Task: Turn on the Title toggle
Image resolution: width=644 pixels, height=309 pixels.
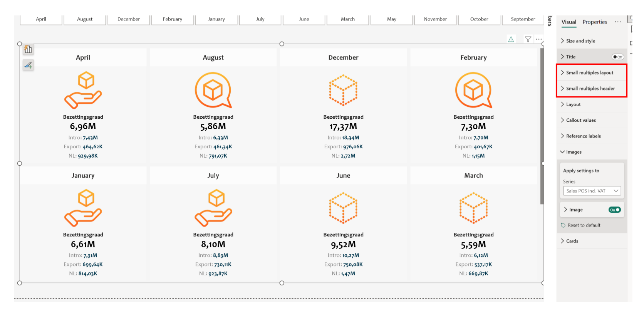Action: (617, 57)
